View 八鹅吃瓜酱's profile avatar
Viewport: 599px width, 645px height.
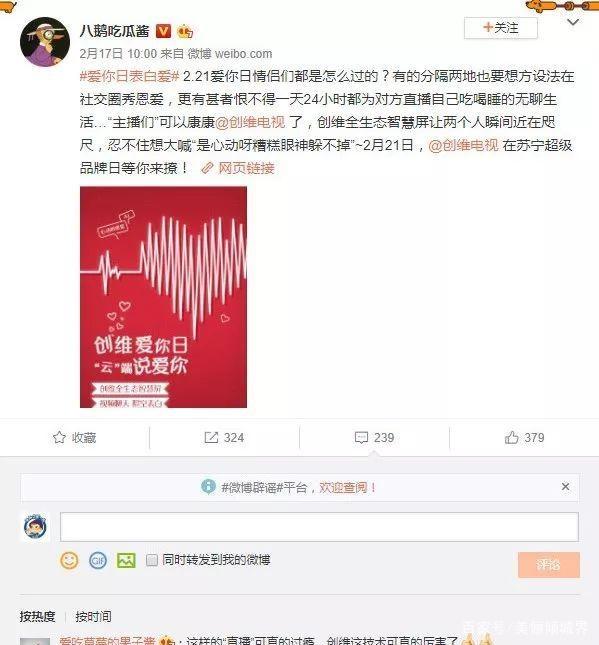[45, 42]
